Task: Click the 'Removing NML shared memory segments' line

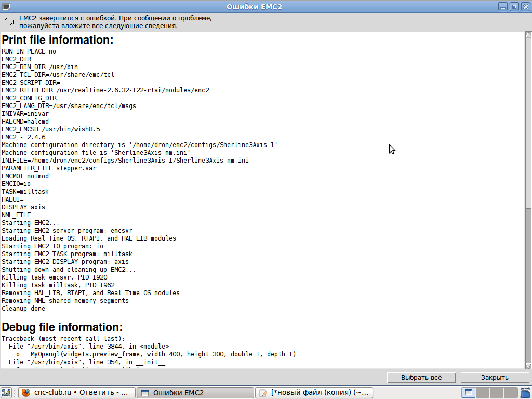Action: tap(65, 301)
